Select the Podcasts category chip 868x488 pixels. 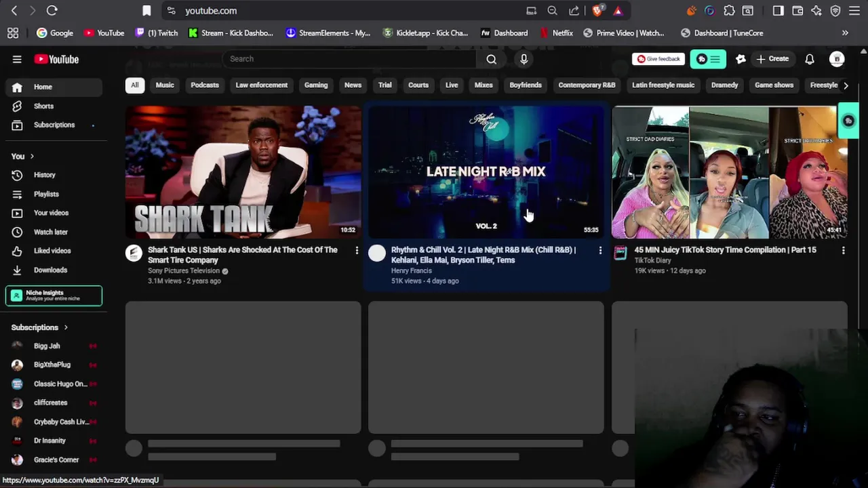[205, 85]
